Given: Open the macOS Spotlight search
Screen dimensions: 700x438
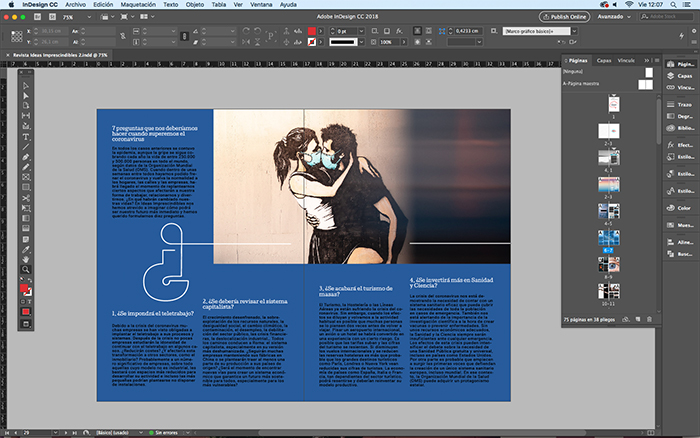Looking at the screenshot, I should [673, 4].
